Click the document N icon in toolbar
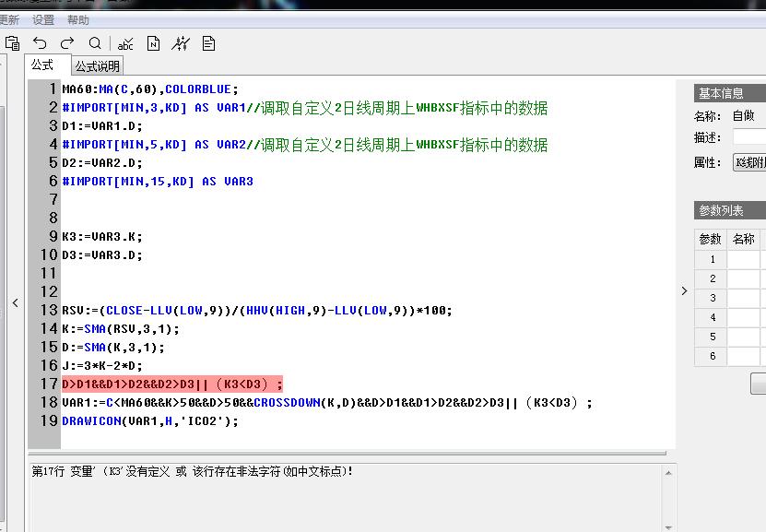 click(x=153, y=43)
